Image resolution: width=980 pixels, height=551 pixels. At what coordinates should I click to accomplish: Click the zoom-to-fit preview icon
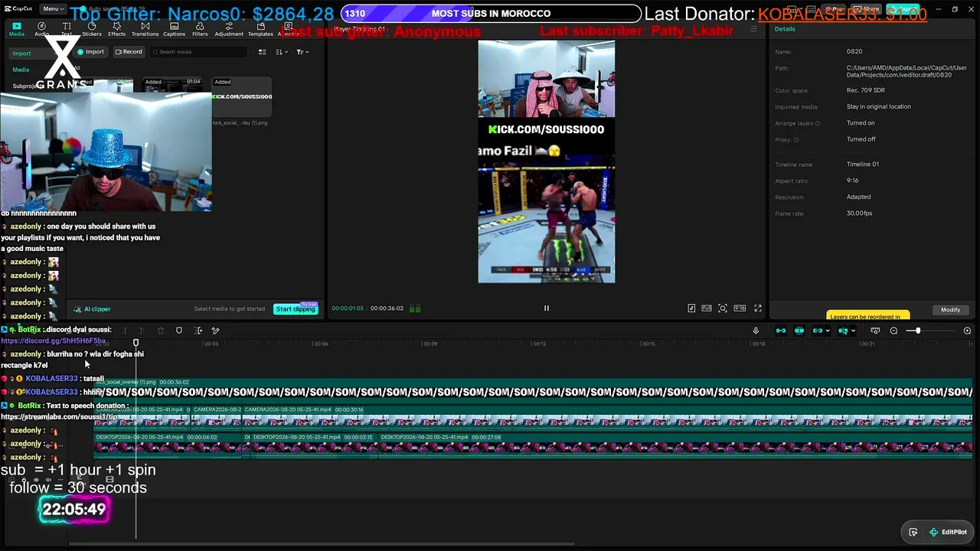723,308
